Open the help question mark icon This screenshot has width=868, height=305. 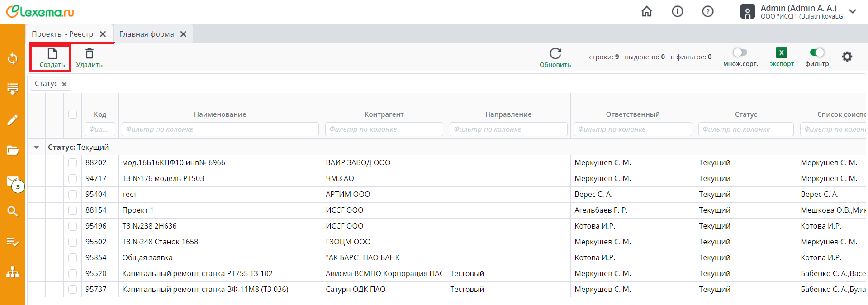(x=707, y=11)
